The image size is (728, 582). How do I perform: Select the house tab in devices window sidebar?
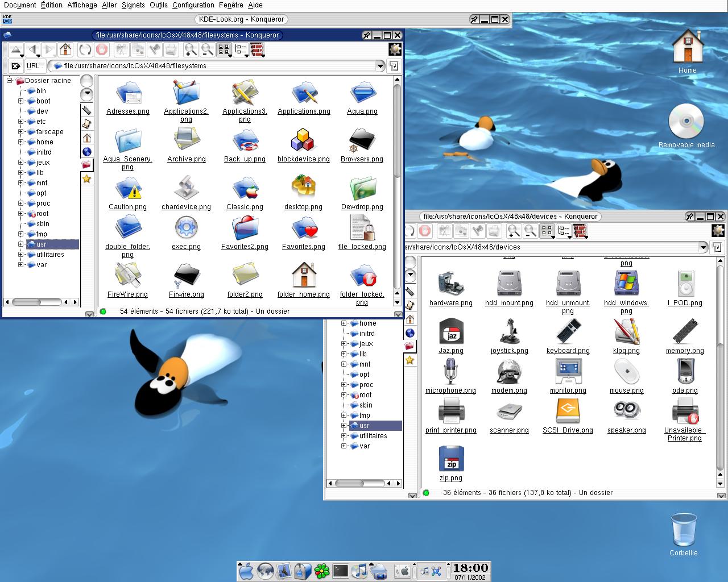(x=410, y=319)
